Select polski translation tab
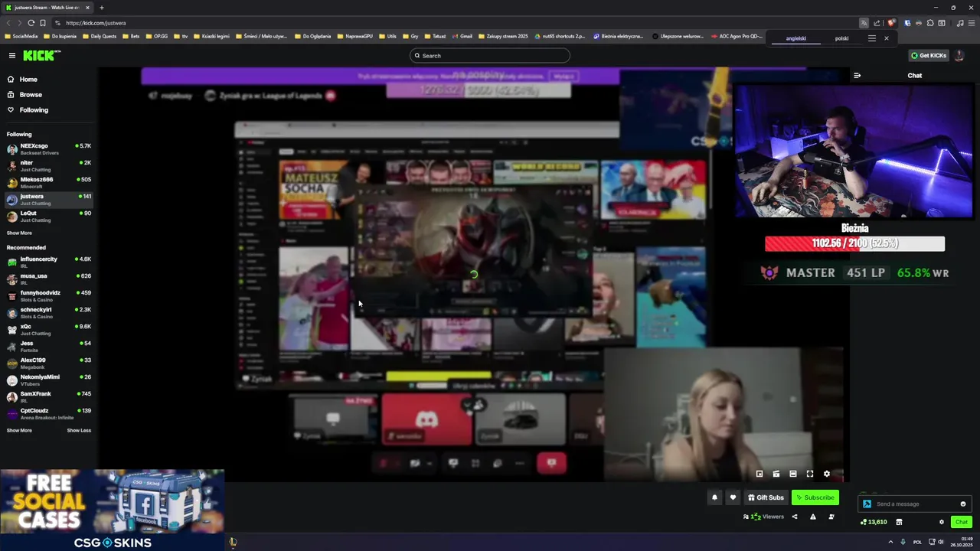980x551 pixels. tap(842, 38)
